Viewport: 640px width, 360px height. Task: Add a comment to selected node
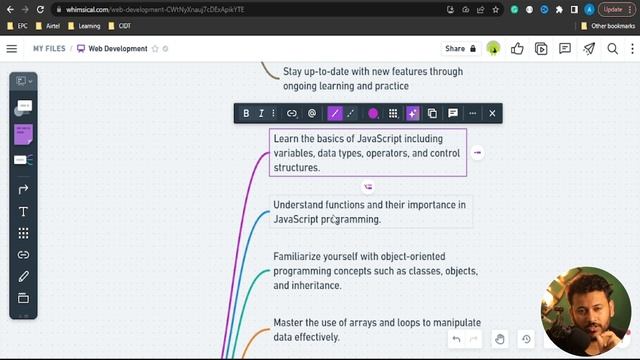[453, 113]
